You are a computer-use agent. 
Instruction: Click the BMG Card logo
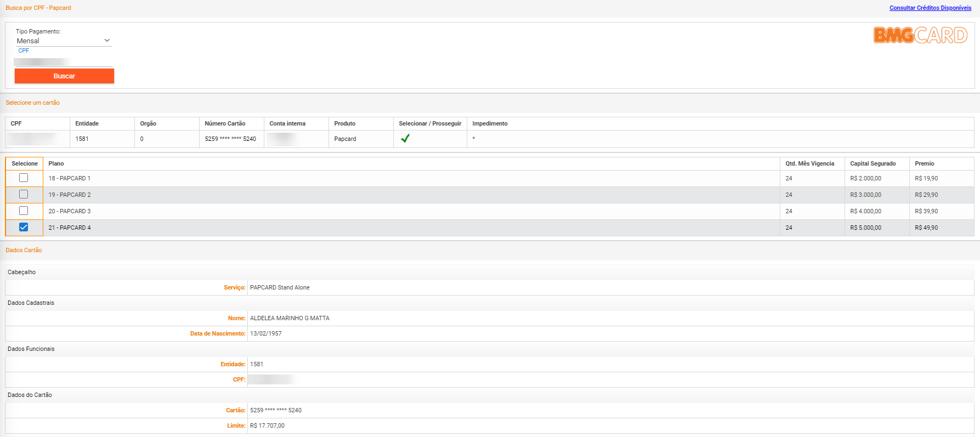pyautogui.click(x=920, y=36)
